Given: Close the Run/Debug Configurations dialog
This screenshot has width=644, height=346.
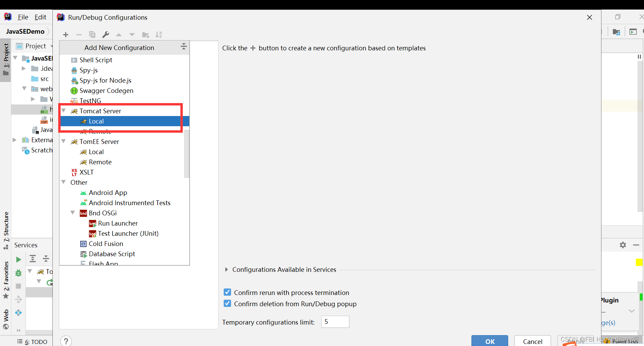Looking at the screenshot, I should [590, 17].
